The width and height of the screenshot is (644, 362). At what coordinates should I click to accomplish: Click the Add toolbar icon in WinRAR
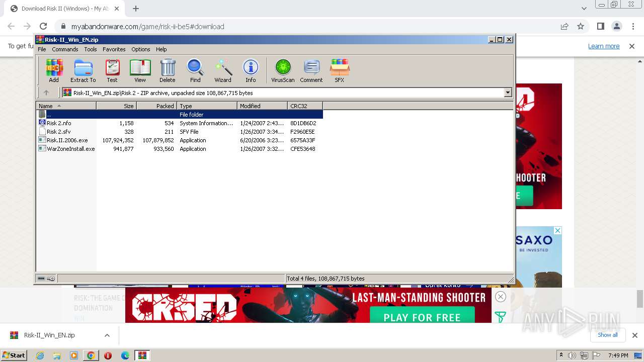click(x=54, y=70)
